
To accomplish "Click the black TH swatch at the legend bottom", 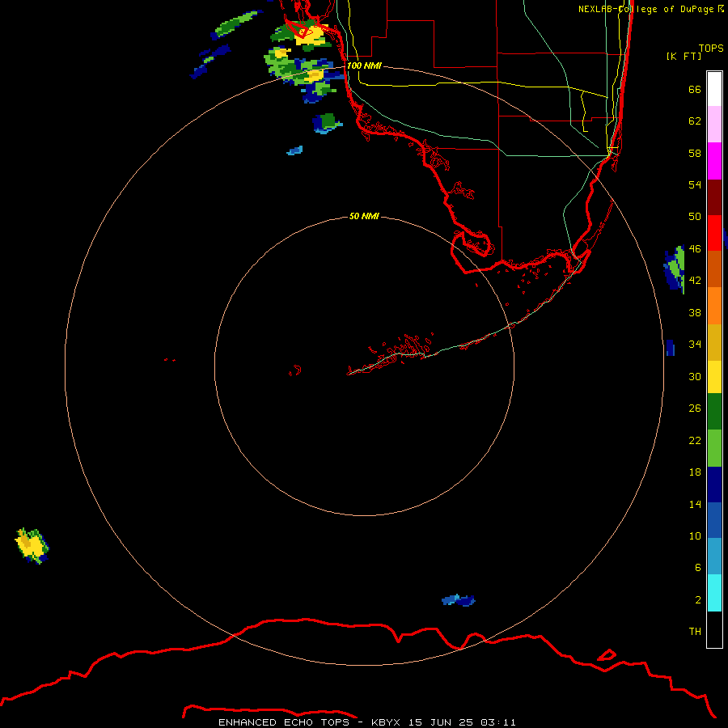I will coord(714,629).
